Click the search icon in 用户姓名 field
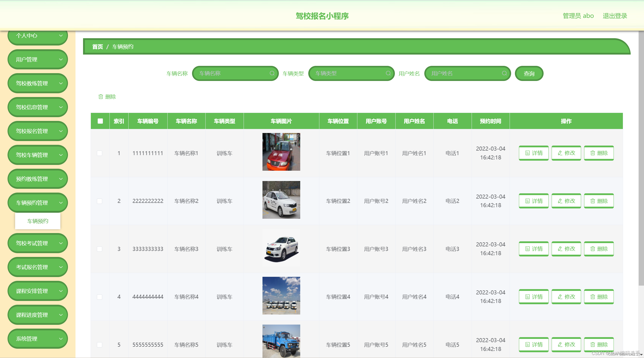Screen dimensions: 644x358 (504, 73)
